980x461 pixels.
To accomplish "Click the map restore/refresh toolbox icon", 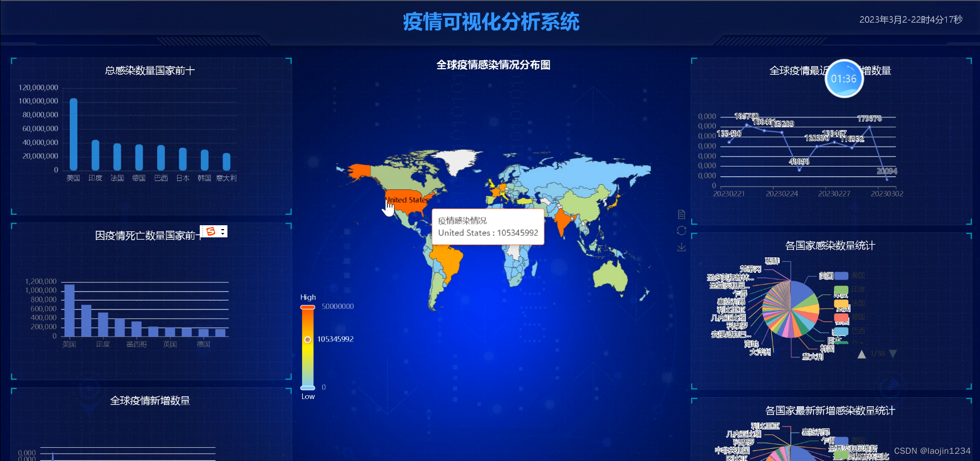I will point(681,230).
